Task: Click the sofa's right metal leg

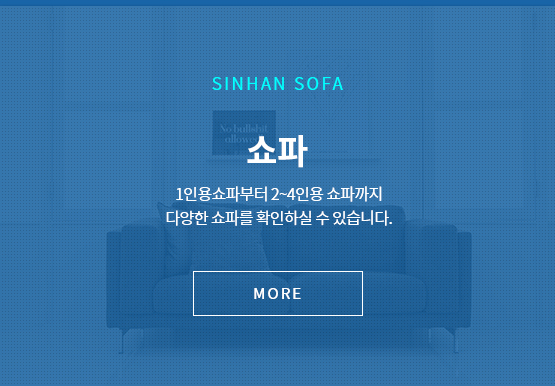Action: [x=455, y=341]
